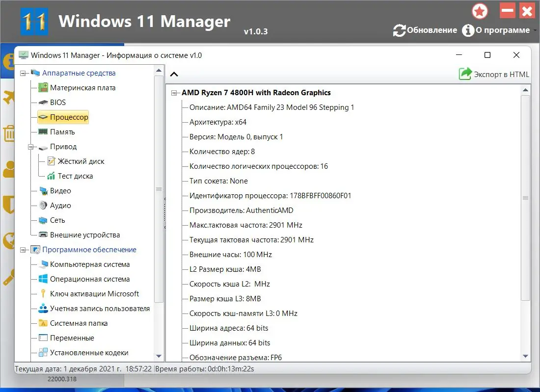Collapse the AMD Ryzen 7 4800H node
The height and width of the screenshot is (392, 540).
tap(174, 93)
